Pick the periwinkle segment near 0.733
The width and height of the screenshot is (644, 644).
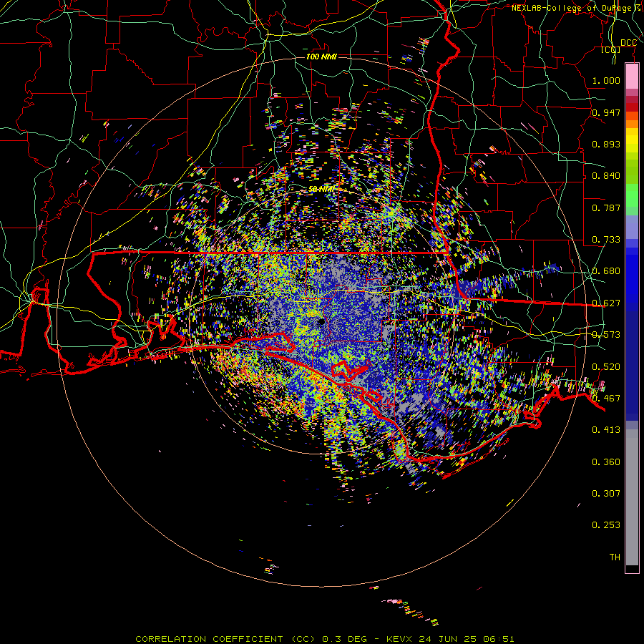click(x=632, y=227)
